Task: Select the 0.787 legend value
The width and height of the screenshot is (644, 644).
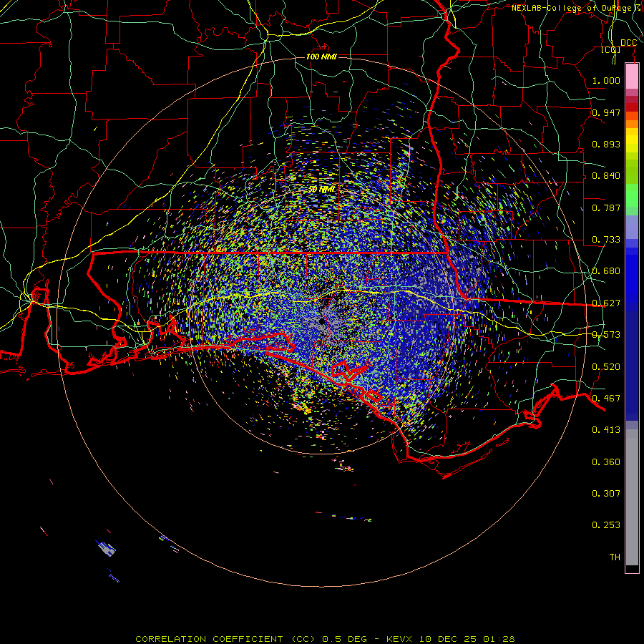Action: [x=606, y=208]
